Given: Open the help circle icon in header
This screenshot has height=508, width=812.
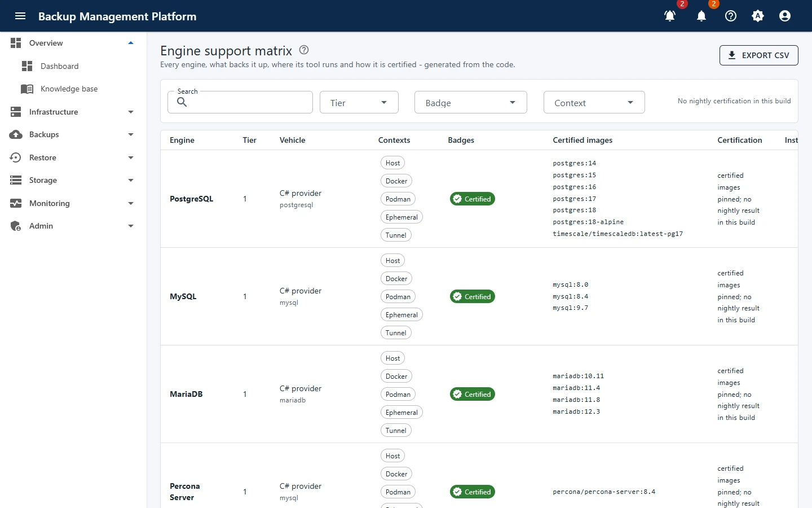Looking at the screenshot, I should coord(731,16).
